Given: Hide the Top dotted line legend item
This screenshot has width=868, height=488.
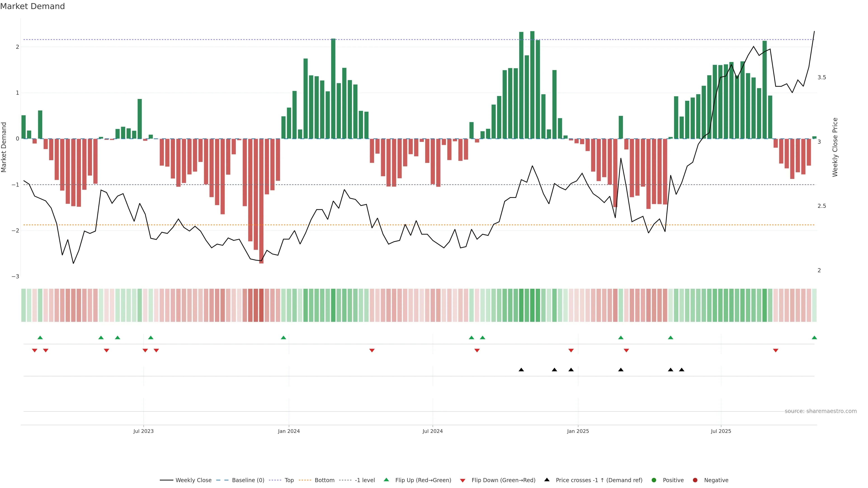Looking at the screenshot, I should pyautogui.click(x=289, y=480).
